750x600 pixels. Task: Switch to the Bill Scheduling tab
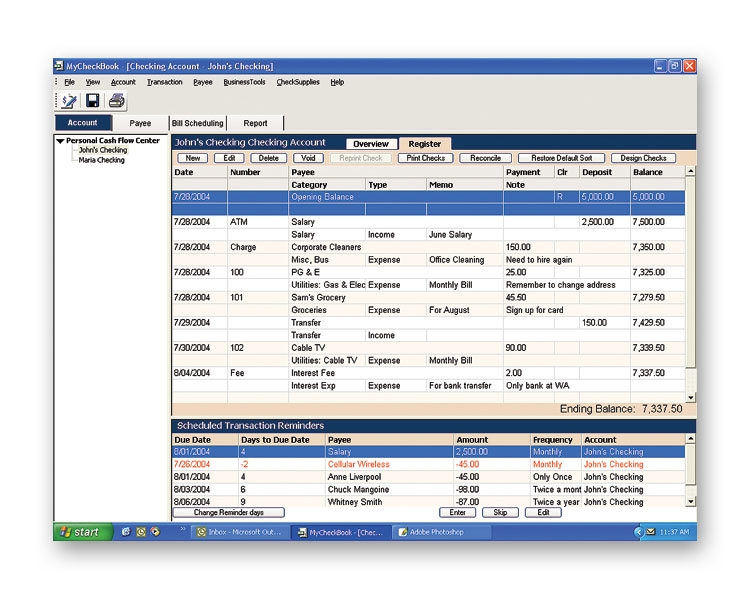pyautogui.click(x=198, y=123)
